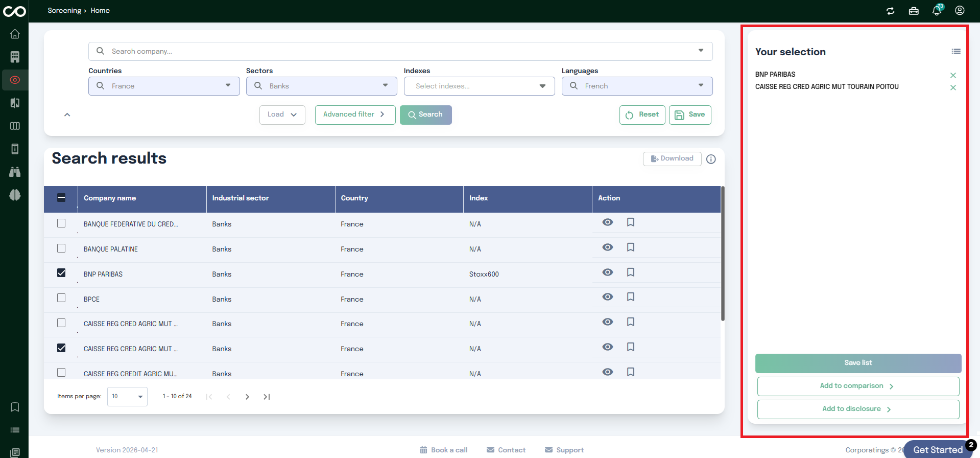Click the info icon beside Download
Viewport: 980px width, 458px height.
click(711, 159)
